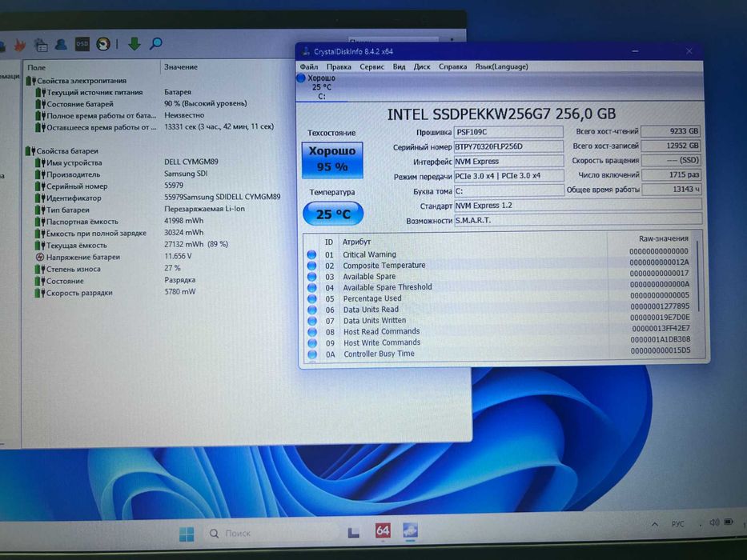Click the Серийный номер field BTPY70320FLP256D

[x=508, y=146]
